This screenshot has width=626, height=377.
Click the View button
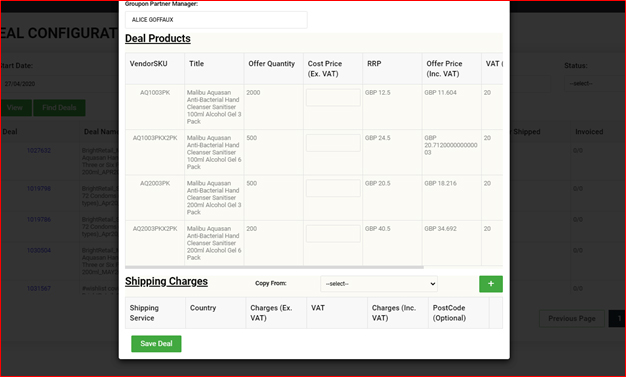click(x=15, y=108)
